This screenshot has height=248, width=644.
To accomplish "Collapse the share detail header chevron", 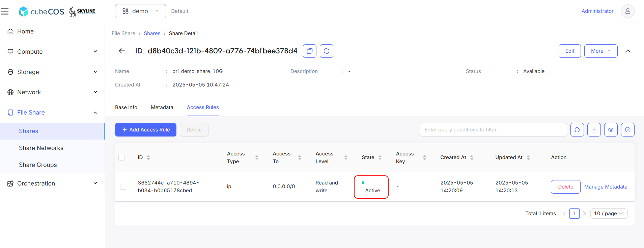I will tap(627, 51).
